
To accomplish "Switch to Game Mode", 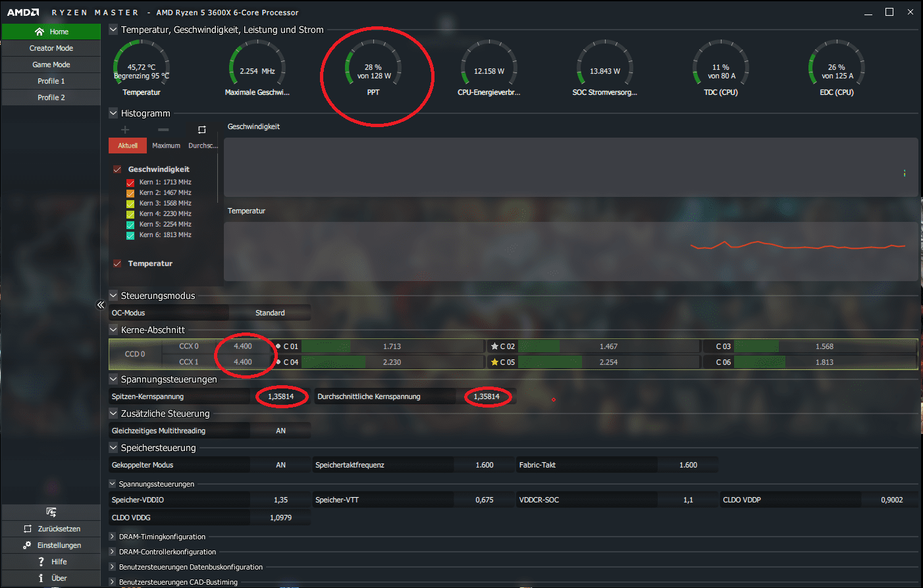I will point(51,65).
